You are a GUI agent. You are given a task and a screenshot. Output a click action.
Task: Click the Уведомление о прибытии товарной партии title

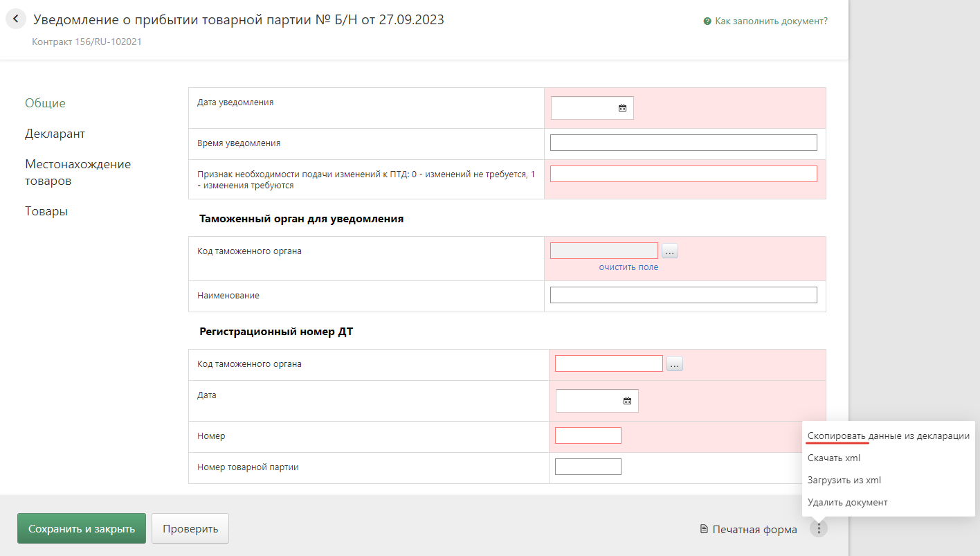(239, 19)
